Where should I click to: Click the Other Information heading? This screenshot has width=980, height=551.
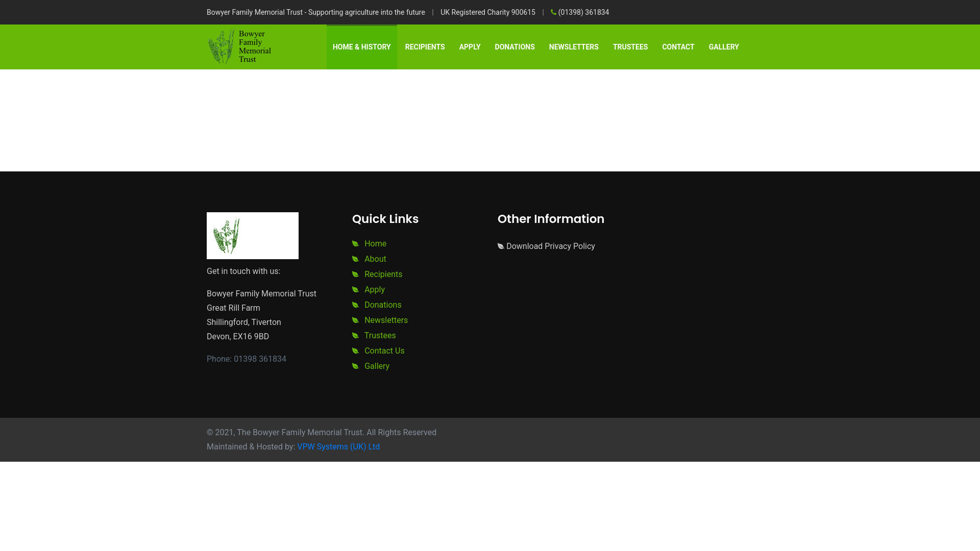(x=551, y=219)
